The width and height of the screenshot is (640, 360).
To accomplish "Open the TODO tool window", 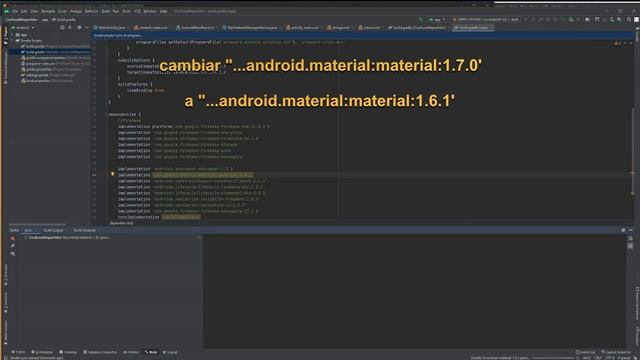I will point(18,352).
